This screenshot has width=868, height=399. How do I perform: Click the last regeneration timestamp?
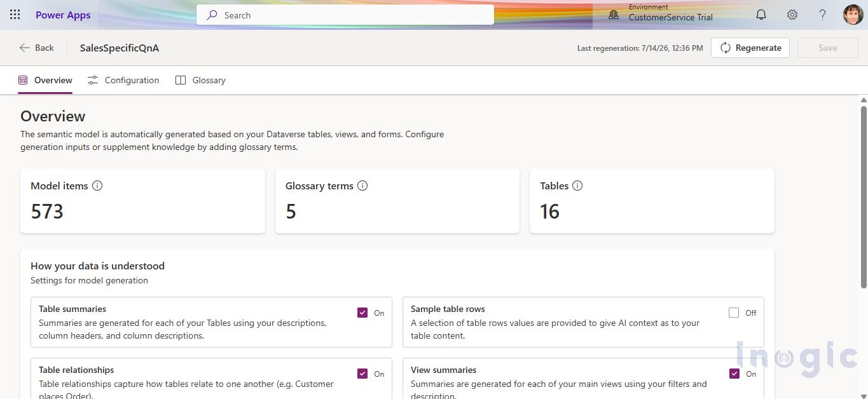[640, 48]
